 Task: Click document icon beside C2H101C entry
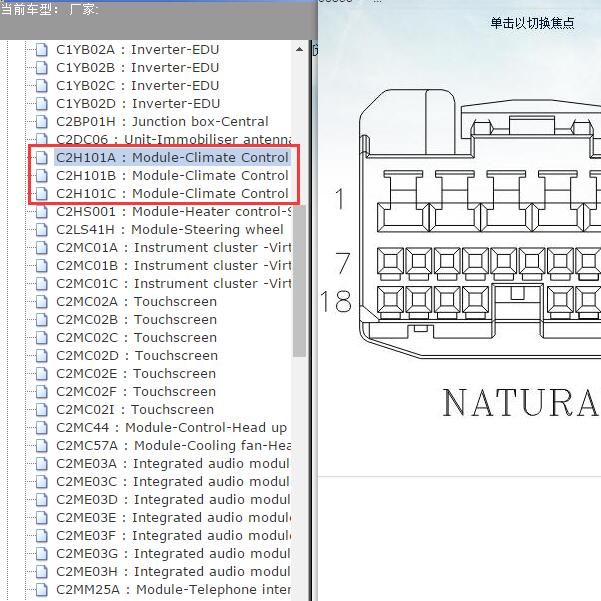[41, 194]
